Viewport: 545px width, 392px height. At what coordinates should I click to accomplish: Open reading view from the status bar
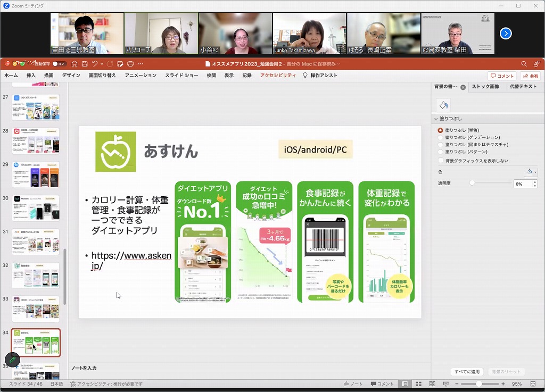pyautogui.click(x=432, y=384)
